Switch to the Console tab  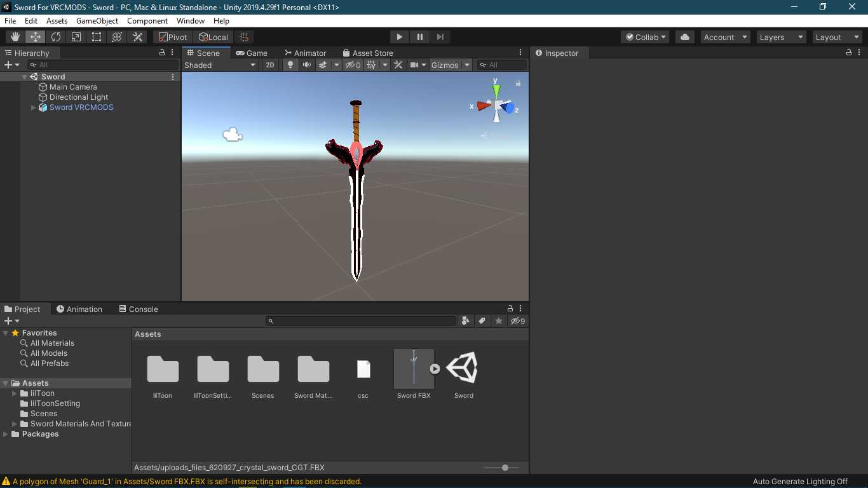(139, 309)
